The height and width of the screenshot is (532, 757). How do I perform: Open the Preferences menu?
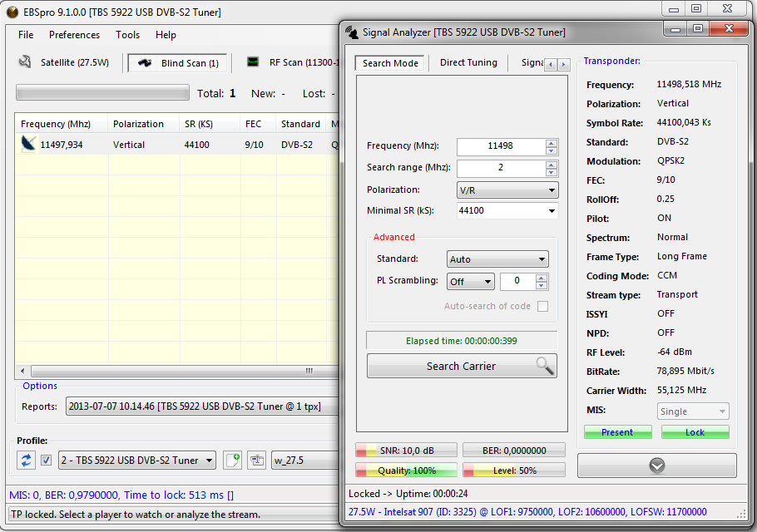(74, 35)
